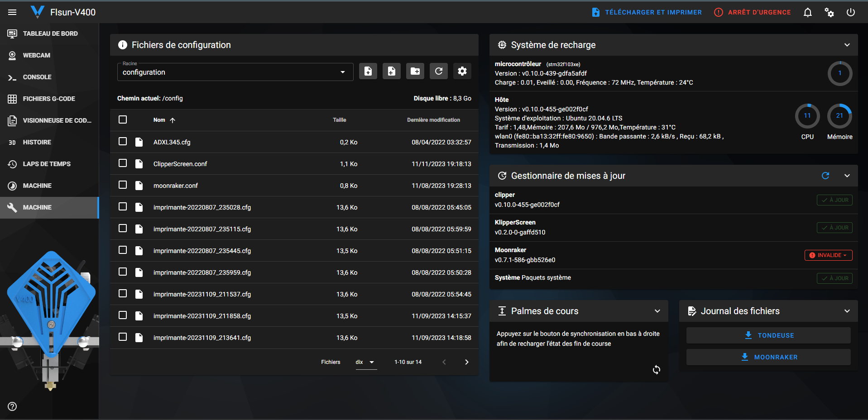The image size is (868, 420).
Task: Refresh the update manager list
Action: pos(825,176)
